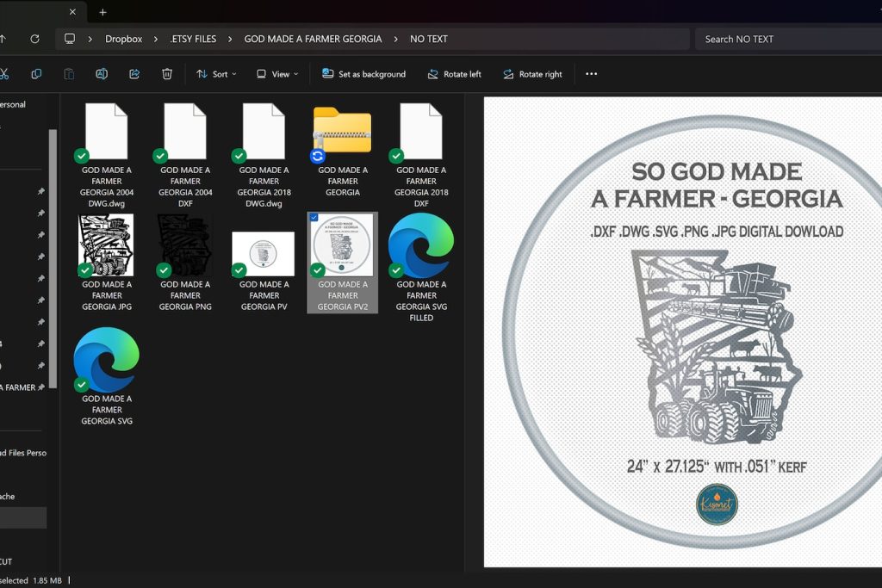Open a new File Explorer tab
Viewport: 882px width, 588px height.
coord(102,12)
